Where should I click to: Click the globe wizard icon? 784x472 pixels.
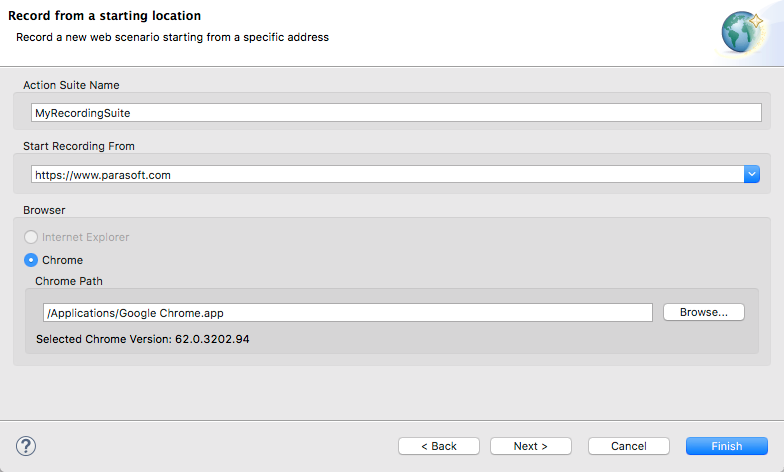[x=743, y=32]
